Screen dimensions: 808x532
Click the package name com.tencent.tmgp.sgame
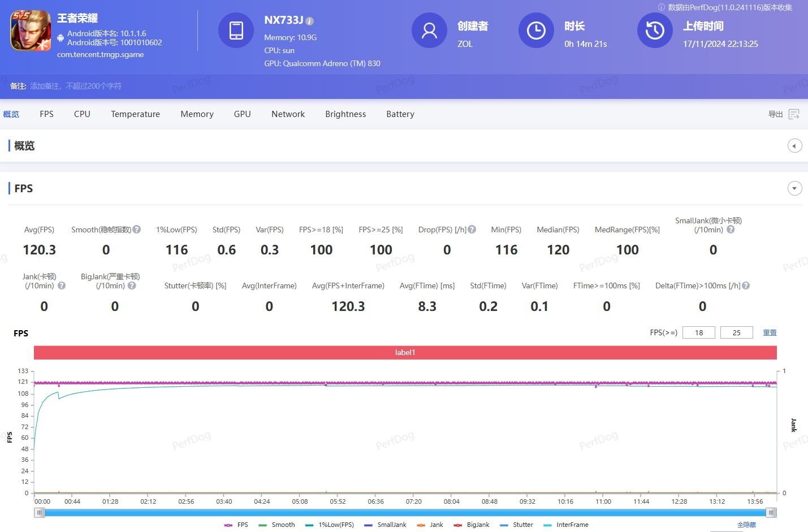101,55
